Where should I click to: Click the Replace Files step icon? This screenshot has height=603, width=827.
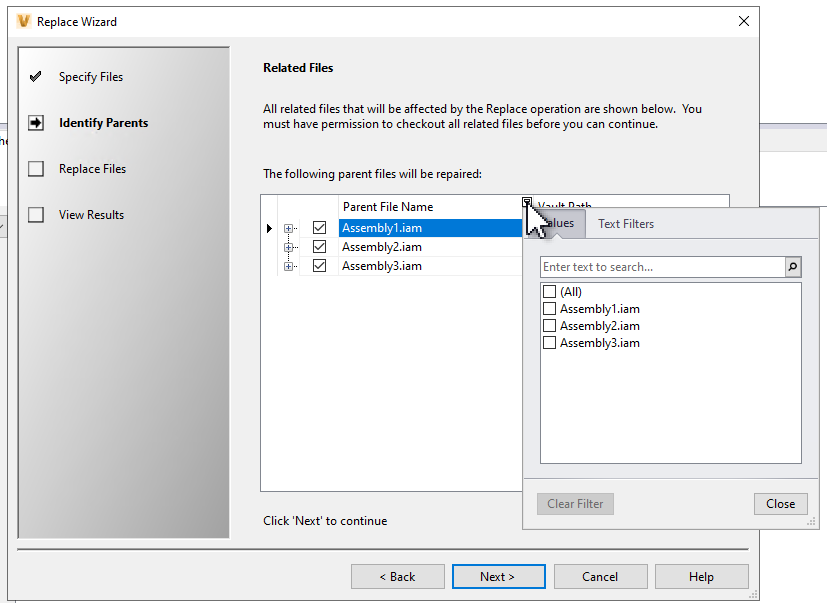click(x=37, y=168)
